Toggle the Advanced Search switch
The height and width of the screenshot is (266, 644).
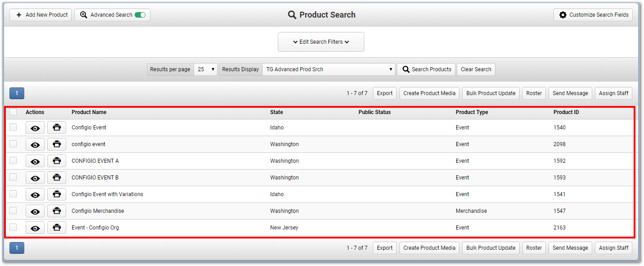tap(140, 15)
